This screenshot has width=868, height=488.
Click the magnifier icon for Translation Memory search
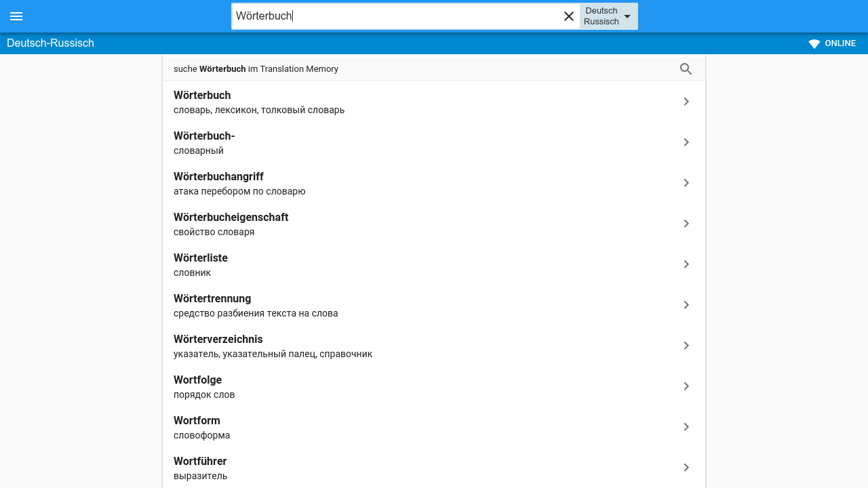[686, 68]
